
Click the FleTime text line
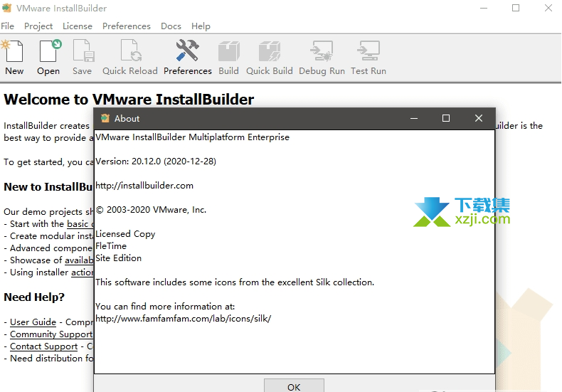(111, 246)
